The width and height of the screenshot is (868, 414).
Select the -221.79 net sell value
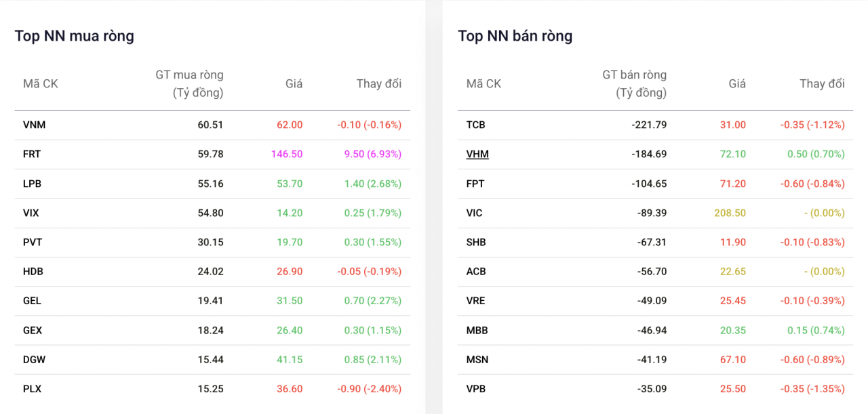[x=648, y=125]
